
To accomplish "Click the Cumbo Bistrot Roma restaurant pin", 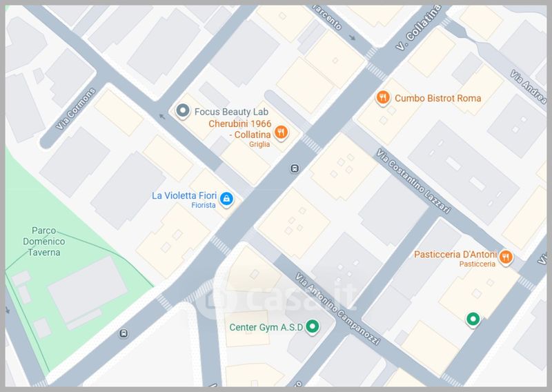I will tap(383, 97).
